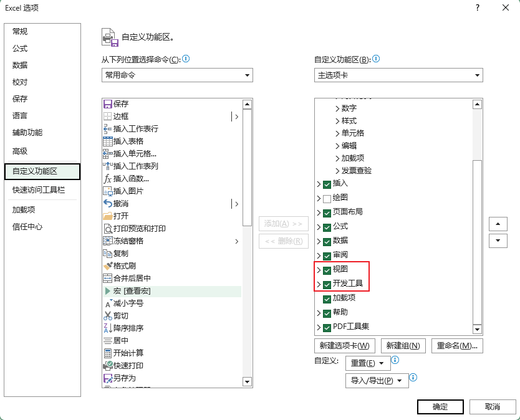Click the info icon beside 自定义功能区 label
520x420 pixels.
click(x=376, y=59)
